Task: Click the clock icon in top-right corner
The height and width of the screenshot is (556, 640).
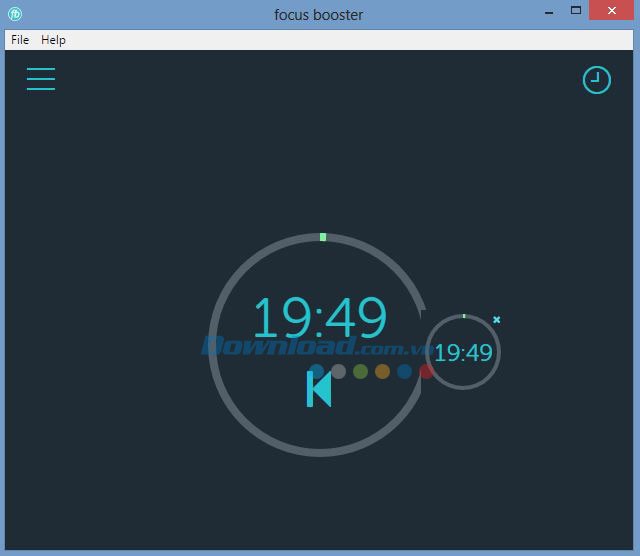Action: point(596,80)
